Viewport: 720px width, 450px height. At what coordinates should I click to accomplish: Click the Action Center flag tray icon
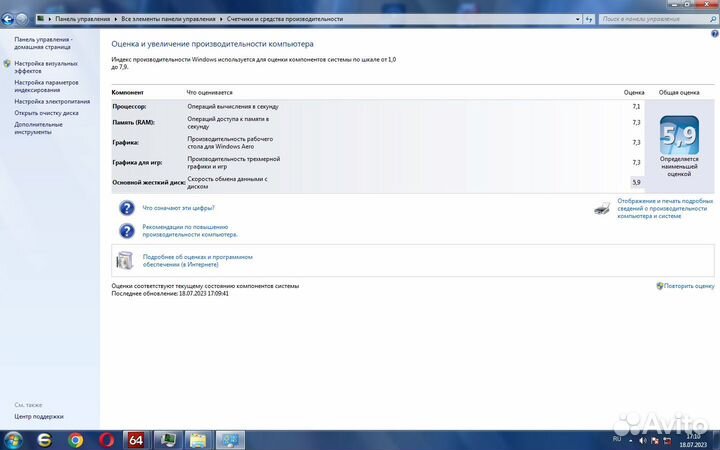tap(655, 441)
